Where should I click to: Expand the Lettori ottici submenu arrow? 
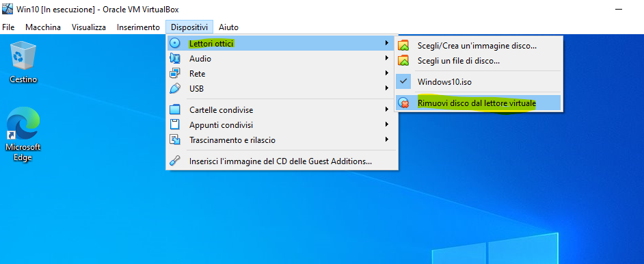(x=386, y=42)
